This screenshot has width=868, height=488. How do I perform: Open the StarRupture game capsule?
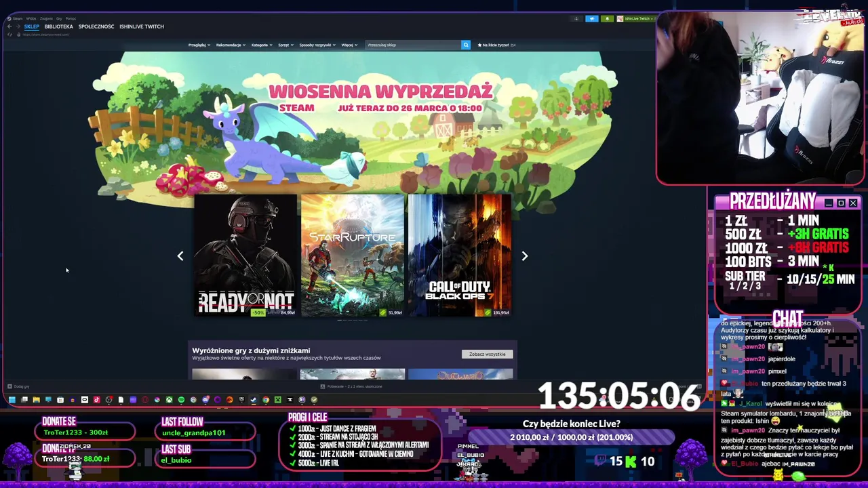tap(353, 256)
